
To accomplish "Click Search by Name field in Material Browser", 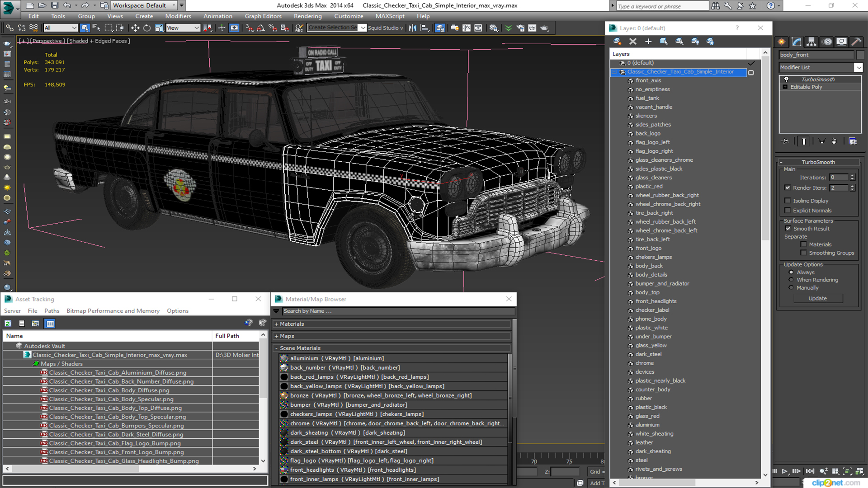I will tap(398, 311).
